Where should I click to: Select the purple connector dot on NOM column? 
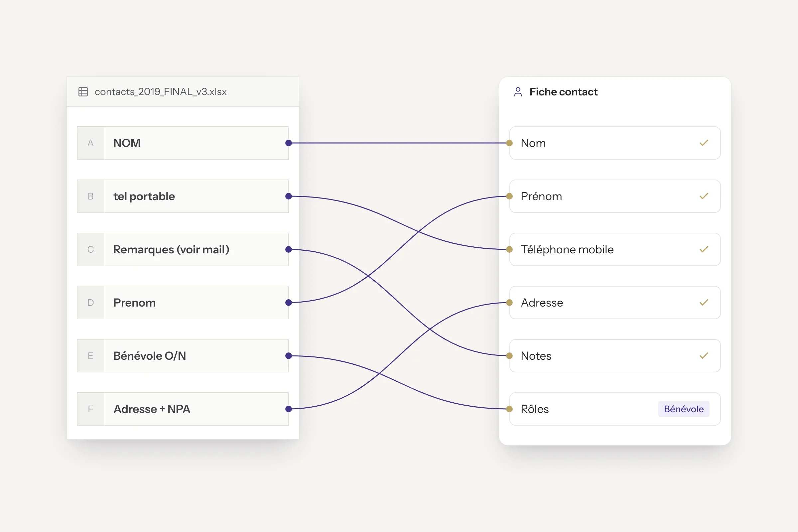[288, 143]
